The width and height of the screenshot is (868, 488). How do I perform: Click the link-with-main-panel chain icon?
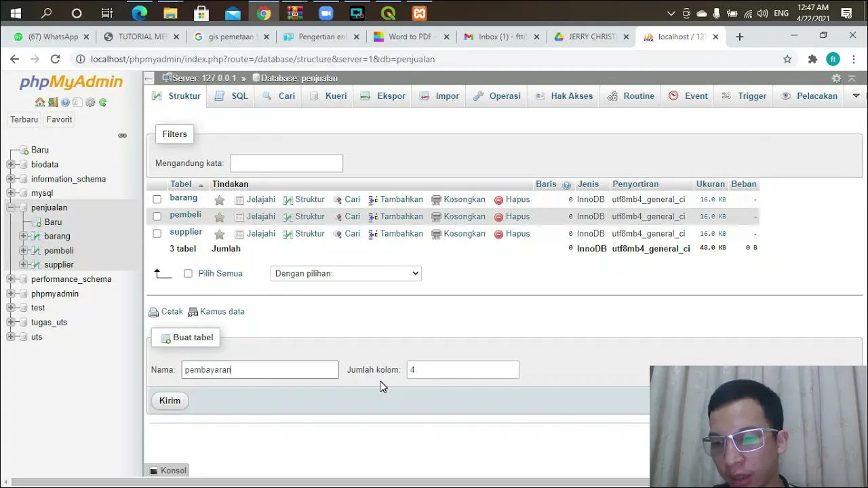[122, 136]
